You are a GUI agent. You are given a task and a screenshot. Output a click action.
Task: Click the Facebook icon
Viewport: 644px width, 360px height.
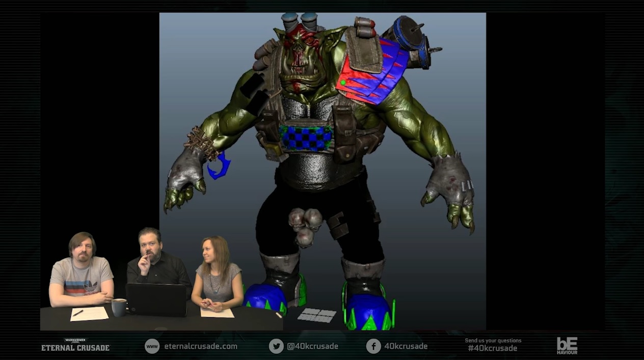tap(373, 346)
